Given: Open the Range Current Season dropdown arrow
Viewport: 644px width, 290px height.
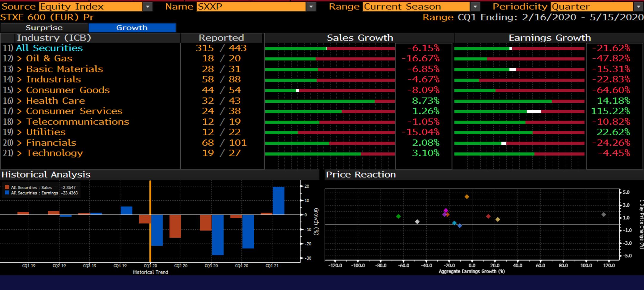Looking at the screenshot, I should (x=475, y=6).
